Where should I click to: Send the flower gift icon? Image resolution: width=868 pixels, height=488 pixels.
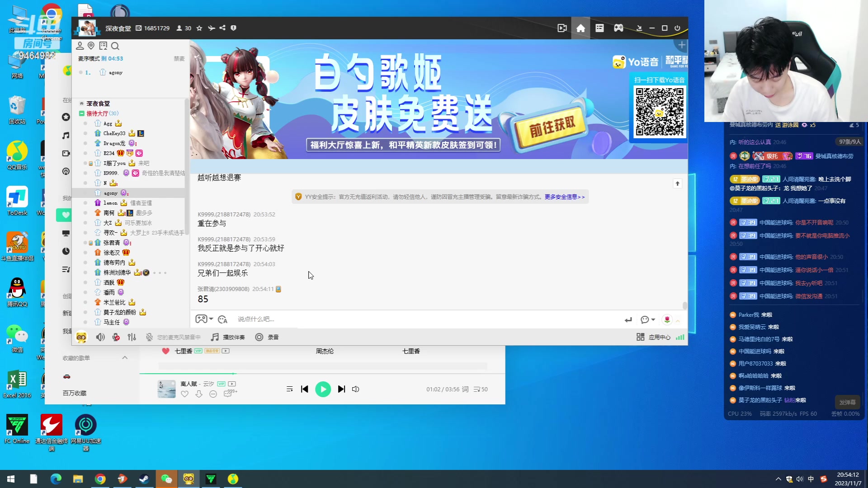point(667,319)
